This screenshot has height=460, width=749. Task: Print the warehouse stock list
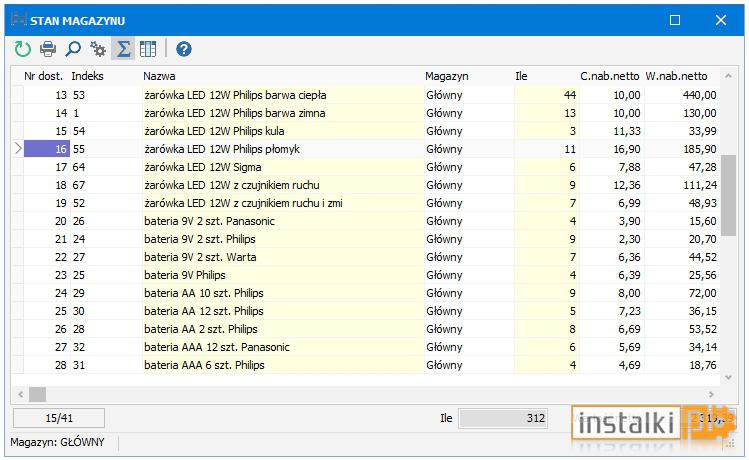point(48,49)
